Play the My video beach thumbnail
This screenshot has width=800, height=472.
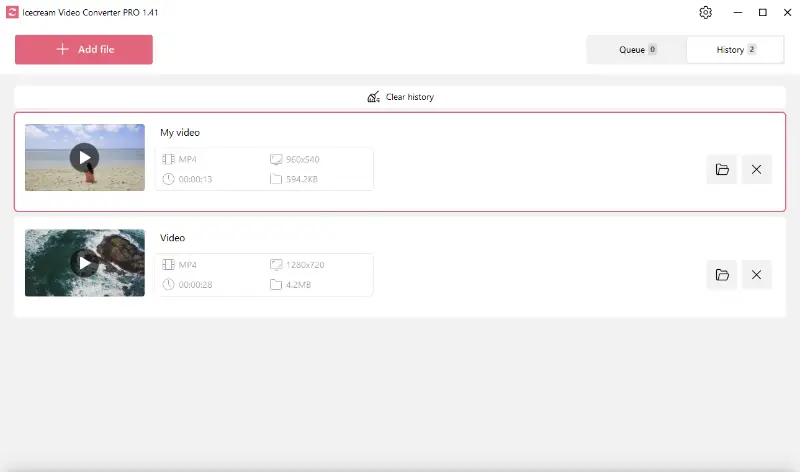[85, 157]
